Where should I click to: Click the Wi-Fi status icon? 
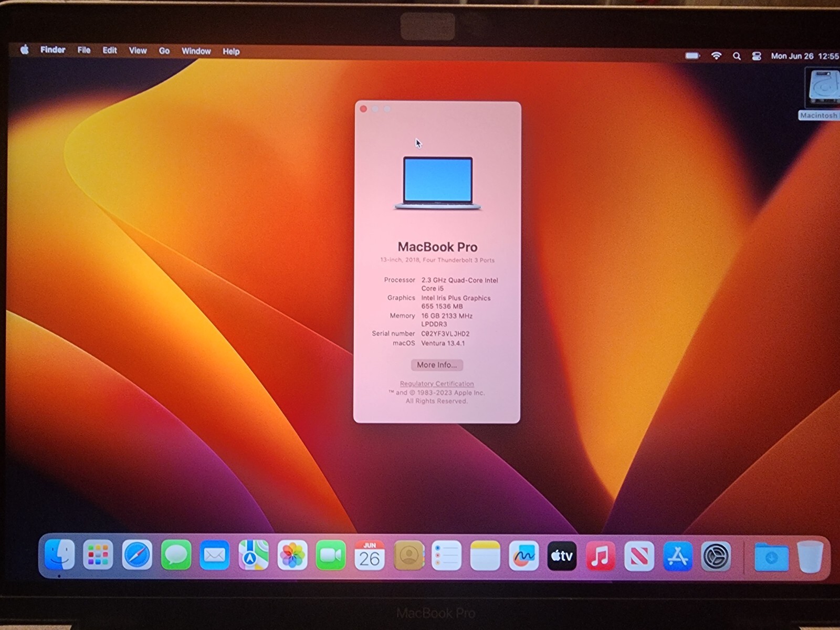[x=717, y=55]
